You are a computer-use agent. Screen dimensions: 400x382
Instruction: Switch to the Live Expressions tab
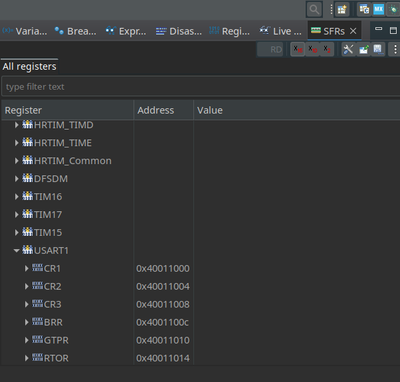(281, 31)
